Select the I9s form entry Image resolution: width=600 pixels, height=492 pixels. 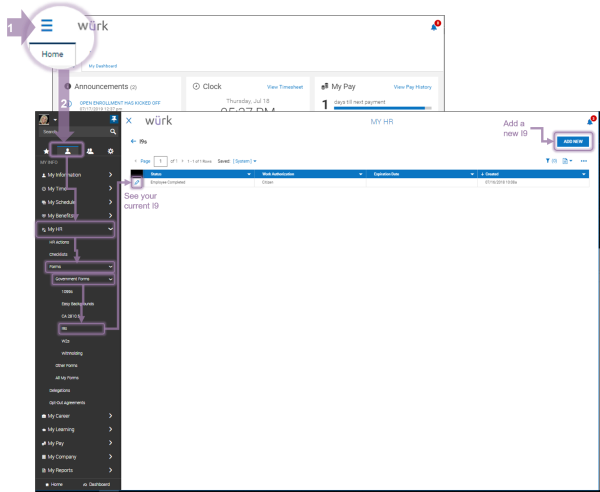click(x=81, y=329)
